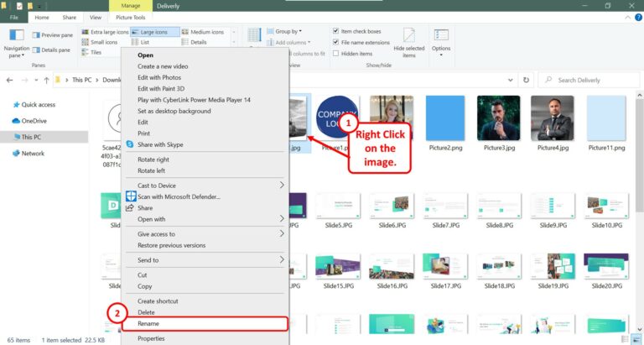
Task: Open address bar history dropdown
Action: pos(510,81)
